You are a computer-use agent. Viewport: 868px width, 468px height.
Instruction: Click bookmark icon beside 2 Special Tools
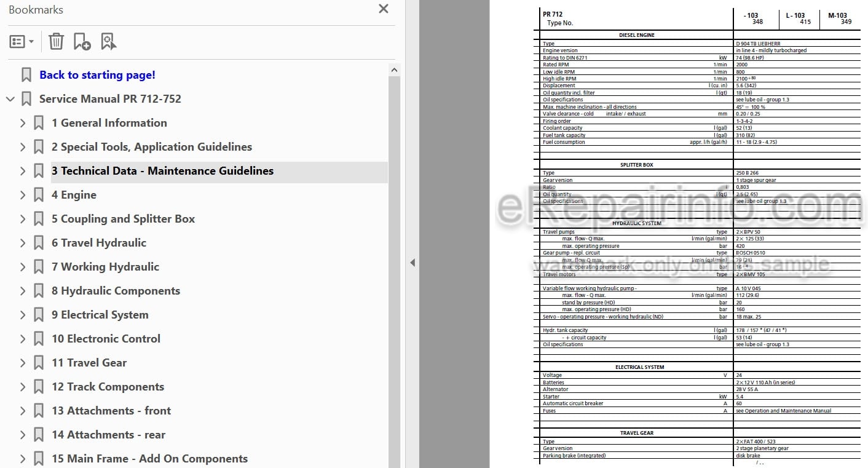tap(39, 147)
